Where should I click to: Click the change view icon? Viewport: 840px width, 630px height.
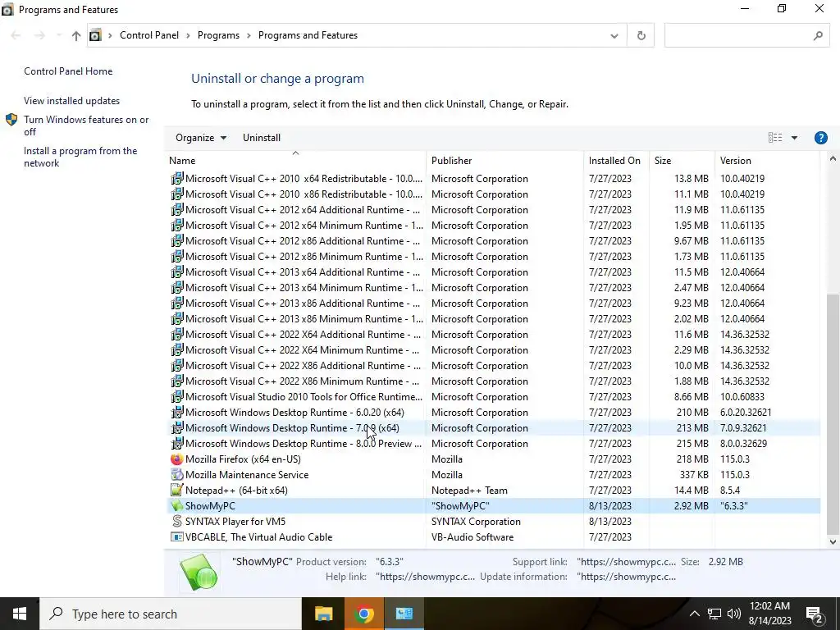(775, 138)
